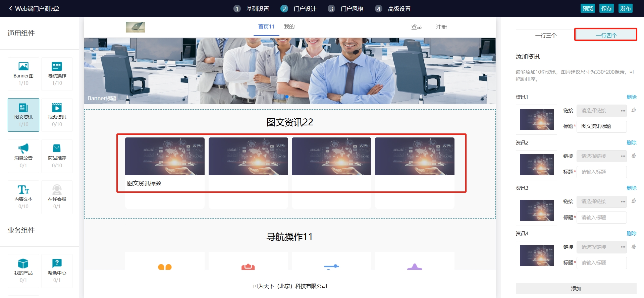Add the 在线客服 component
The image size is (644, 298).
click(57, 197)
